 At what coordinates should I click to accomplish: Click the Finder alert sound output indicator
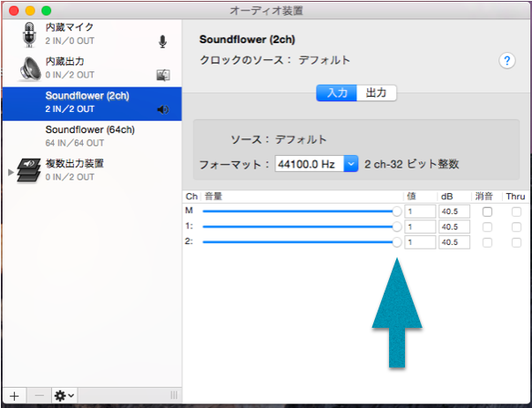click(x=163, y=75)
